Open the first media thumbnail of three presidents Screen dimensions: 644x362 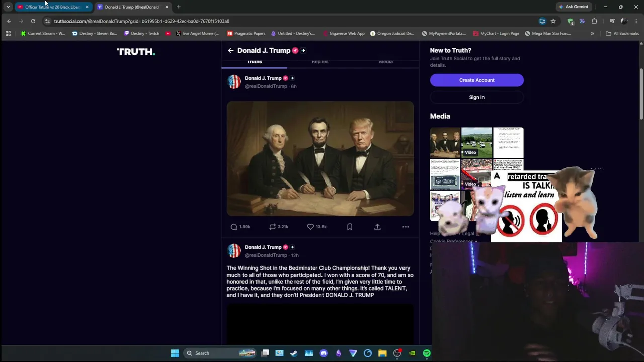pos(445,143)
